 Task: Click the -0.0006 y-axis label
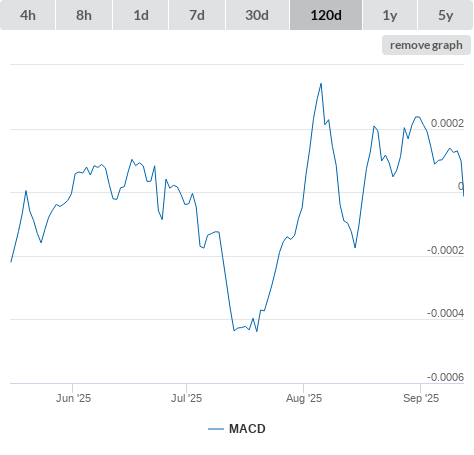click(x=445, y=377)
